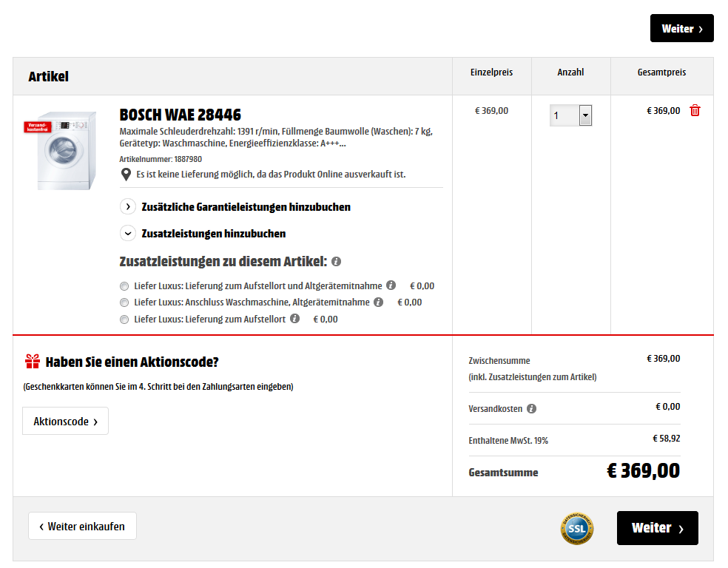Click the Zwischensumme label
Image resolution: width=728 pixels, height=568 pixels.
pyautogui.click(x=499, y=361)
